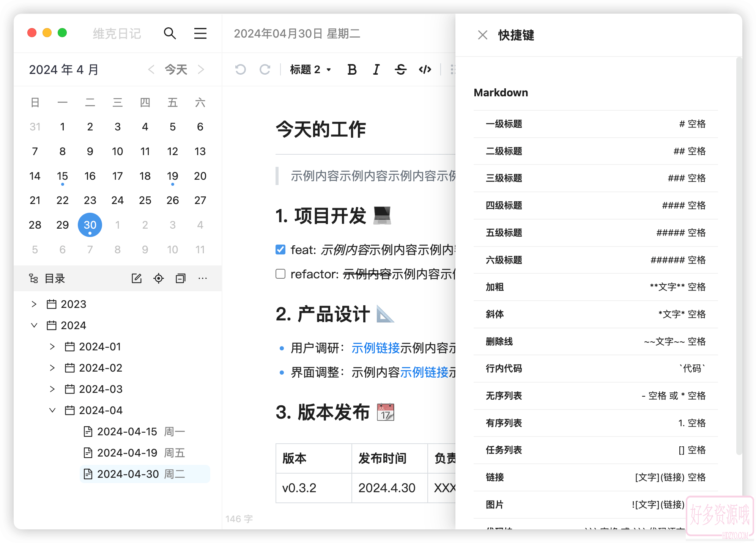Apply italic formatting with I icon
This screenshot has width=756, height=543.
coord(376,69)
